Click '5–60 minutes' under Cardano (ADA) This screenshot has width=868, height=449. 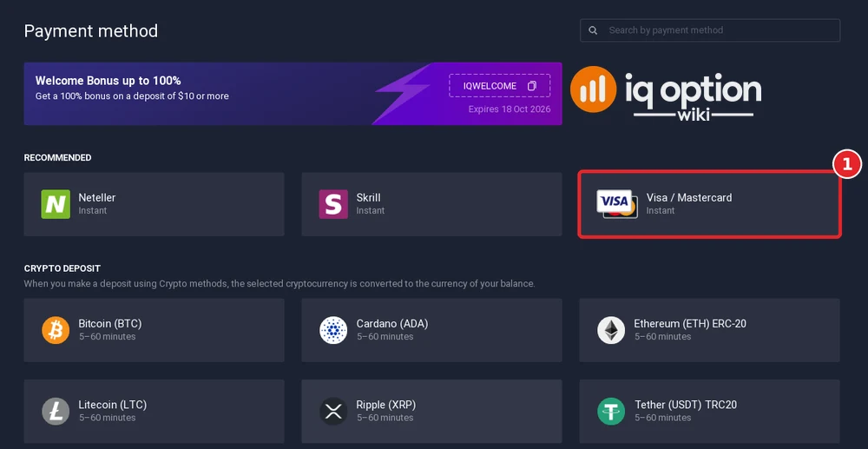pyautogui.click(x=385, y=337)
